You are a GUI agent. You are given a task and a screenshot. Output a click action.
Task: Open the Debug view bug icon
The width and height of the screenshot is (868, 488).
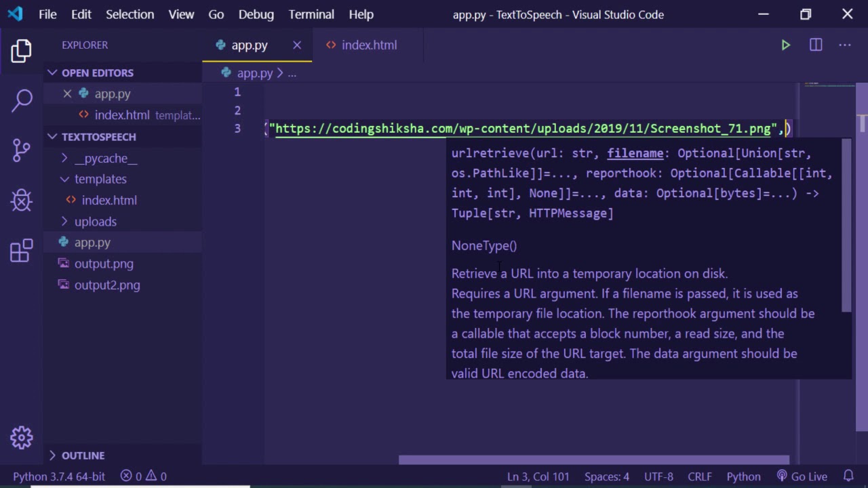22,200
